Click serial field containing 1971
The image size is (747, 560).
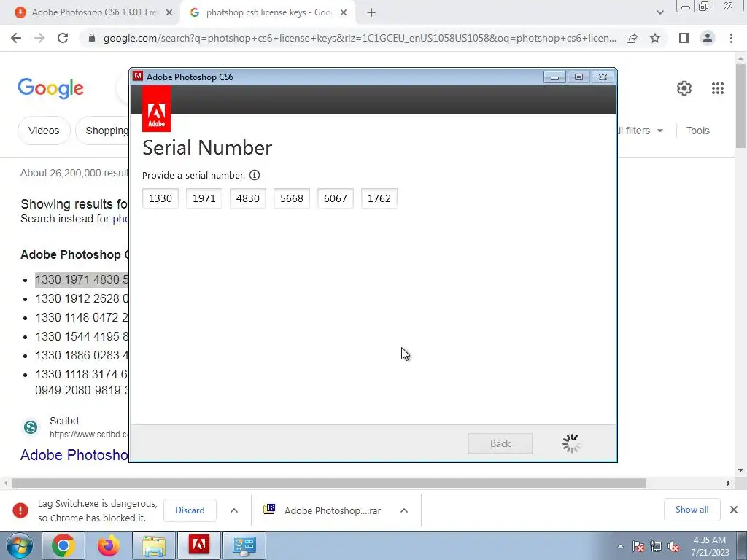click(x=204, y=198)
